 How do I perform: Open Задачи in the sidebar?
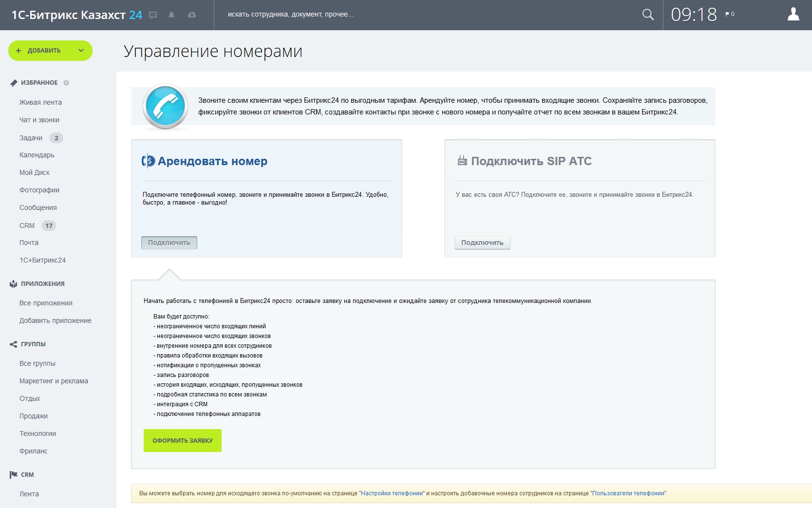coord(31,138)
